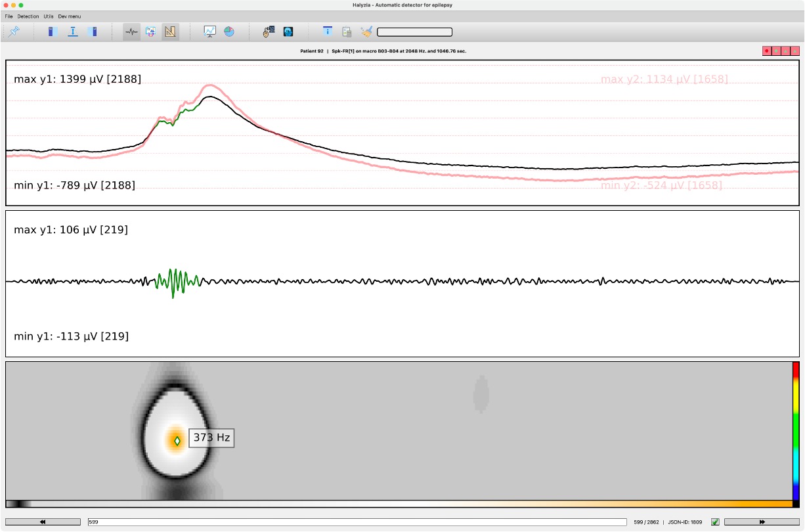Click the pushpin icon in toolbar
Image resolution: width=805 pixels, height=532 pixels.
(x=14, y=32)
